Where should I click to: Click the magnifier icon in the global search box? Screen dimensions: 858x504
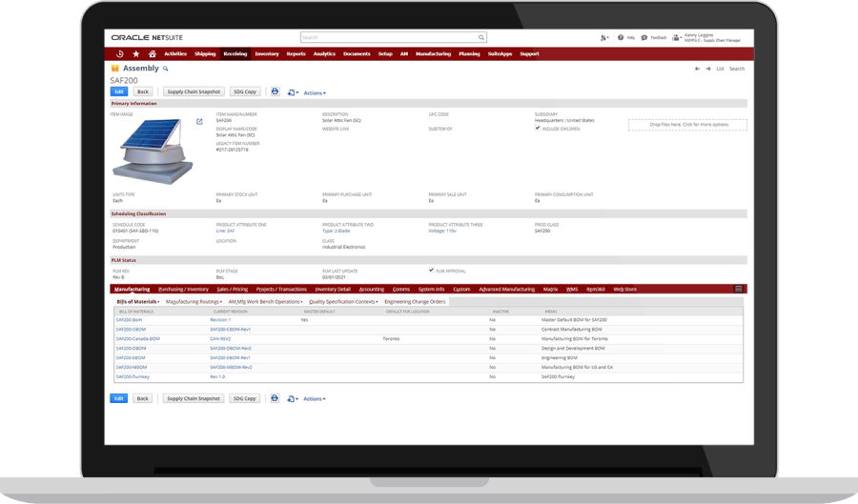coord(481,38)
